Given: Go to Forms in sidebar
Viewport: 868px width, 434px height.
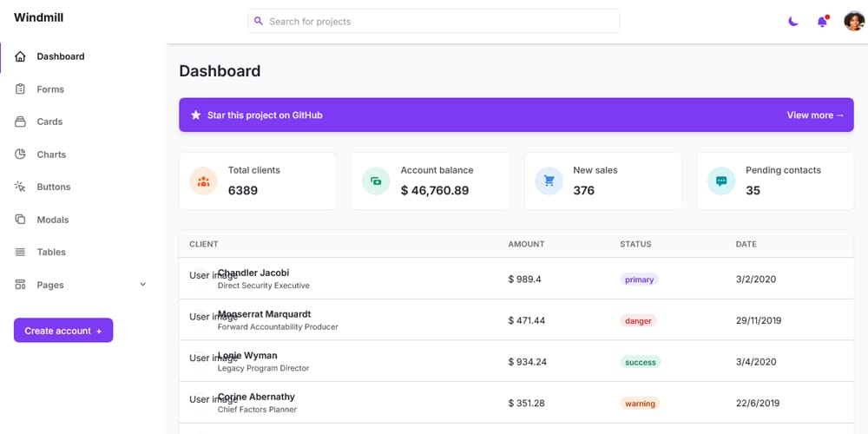Looking at the screenshot, I should click(50, 89).
